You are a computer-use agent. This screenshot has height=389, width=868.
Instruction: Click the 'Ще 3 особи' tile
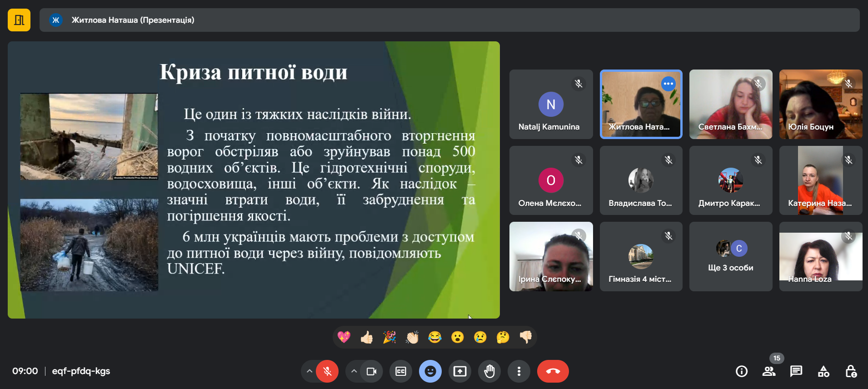point(730,257)
